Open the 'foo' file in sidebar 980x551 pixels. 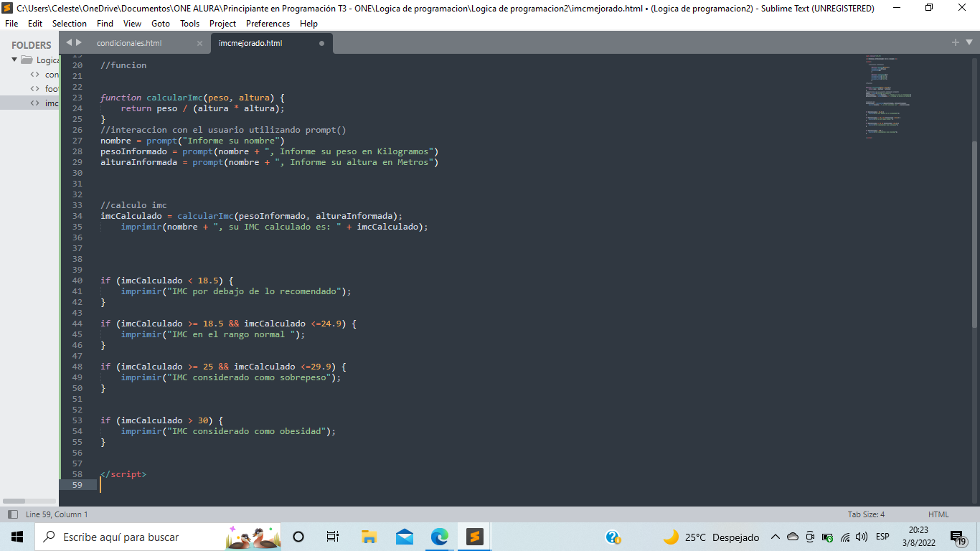[x=52, y=89]
